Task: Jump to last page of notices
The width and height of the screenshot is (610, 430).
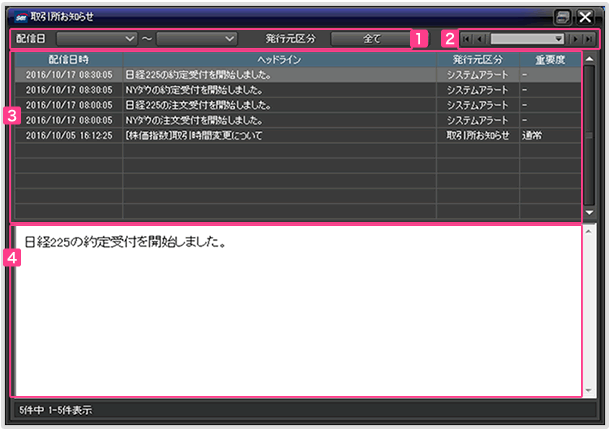Action: tap(589, 39)
